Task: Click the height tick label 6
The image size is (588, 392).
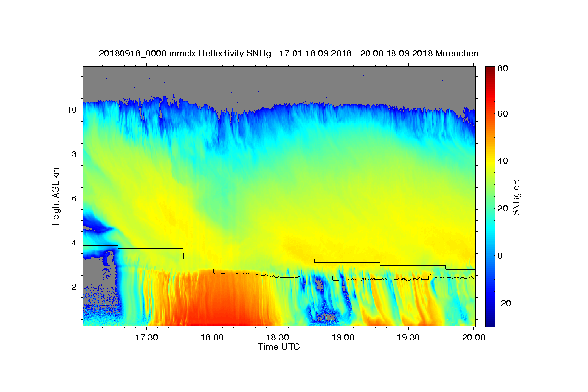Action: point(74,198)
